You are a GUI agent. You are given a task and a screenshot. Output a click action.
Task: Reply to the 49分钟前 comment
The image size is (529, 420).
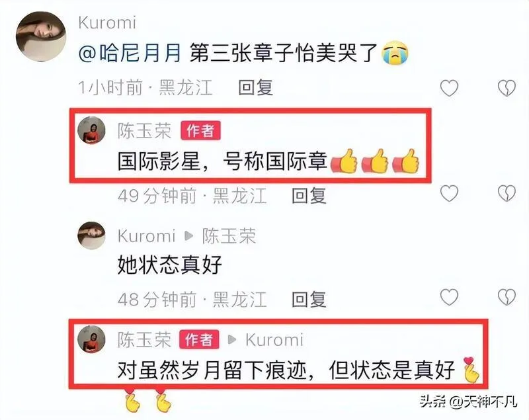(309, 196)
